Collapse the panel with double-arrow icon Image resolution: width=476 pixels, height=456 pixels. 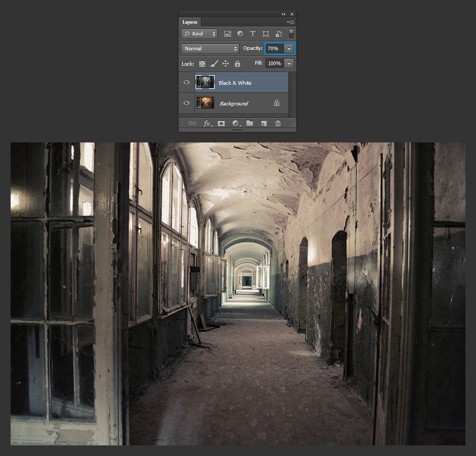pyautogui.click(x=283, y=14)
